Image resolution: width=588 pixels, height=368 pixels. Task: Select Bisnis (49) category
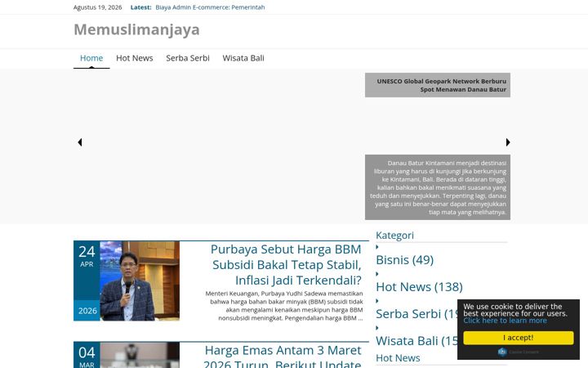(404, 260)
